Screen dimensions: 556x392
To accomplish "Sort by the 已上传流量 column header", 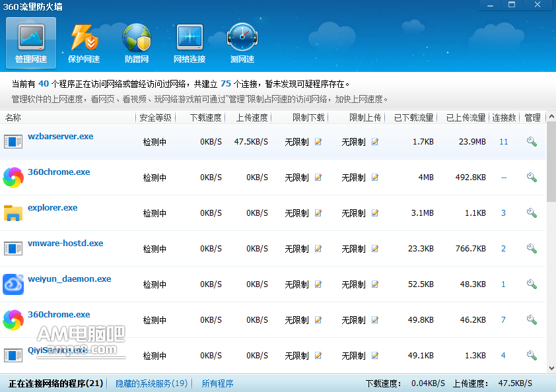I will tap(466, 117).
